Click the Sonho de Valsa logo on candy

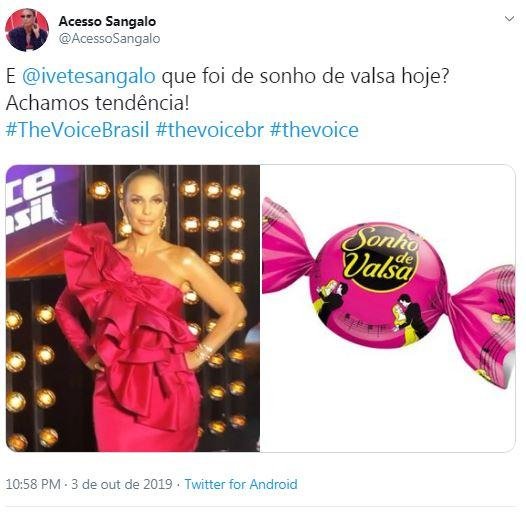coord(379,257)
